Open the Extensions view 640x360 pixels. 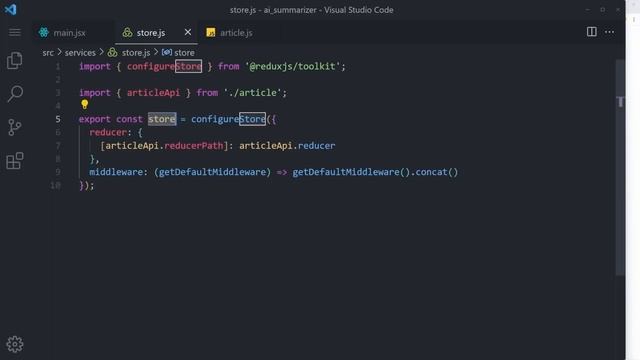pyautogui.click(x=15, y=161)
